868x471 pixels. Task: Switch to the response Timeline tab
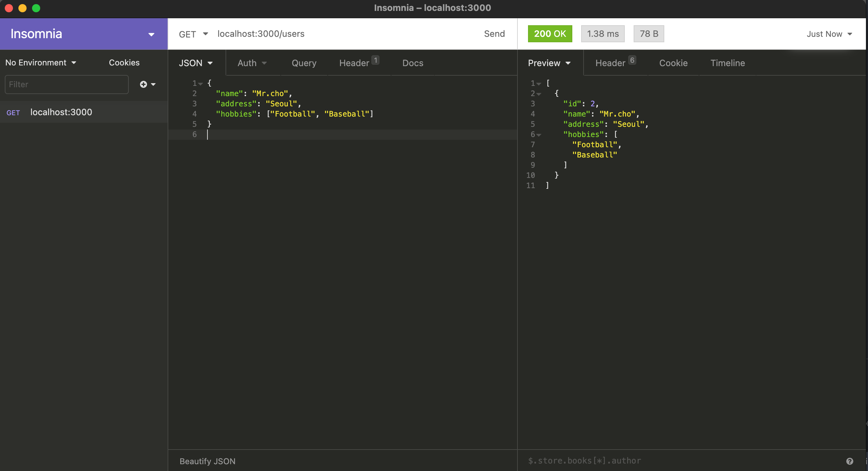coord(727,63)
